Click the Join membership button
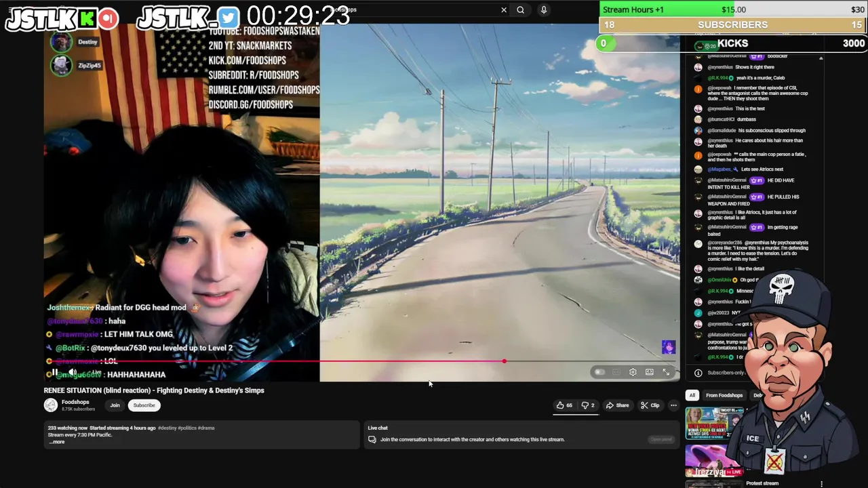This screenshot has height=488, width=868. [x=115, y=405]
